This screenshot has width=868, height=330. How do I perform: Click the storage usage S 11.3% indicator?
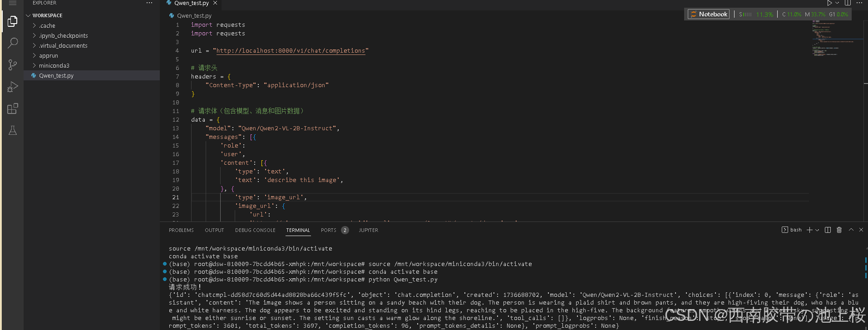click(756, 15)
